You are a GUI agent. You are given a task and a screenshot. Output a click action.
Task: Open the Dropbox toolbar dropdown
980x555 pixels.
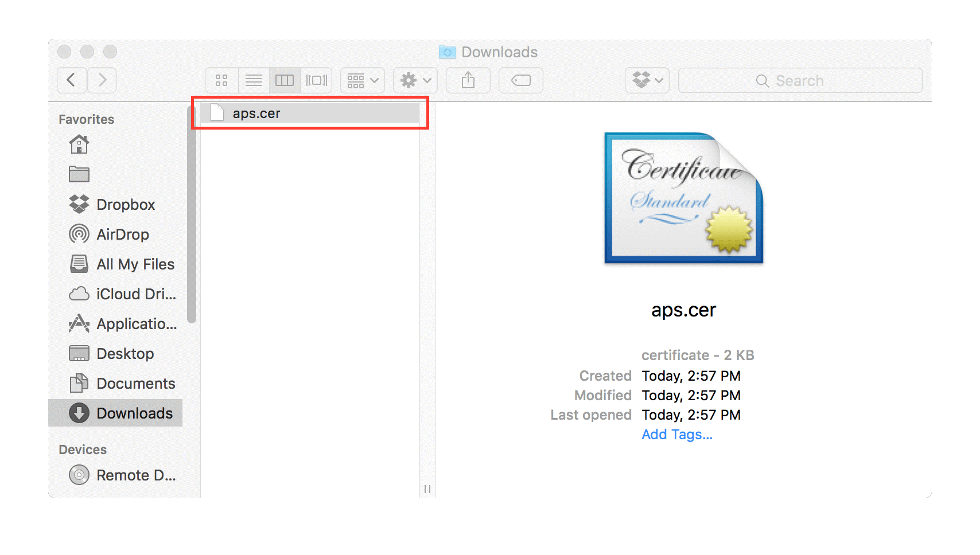647,80
